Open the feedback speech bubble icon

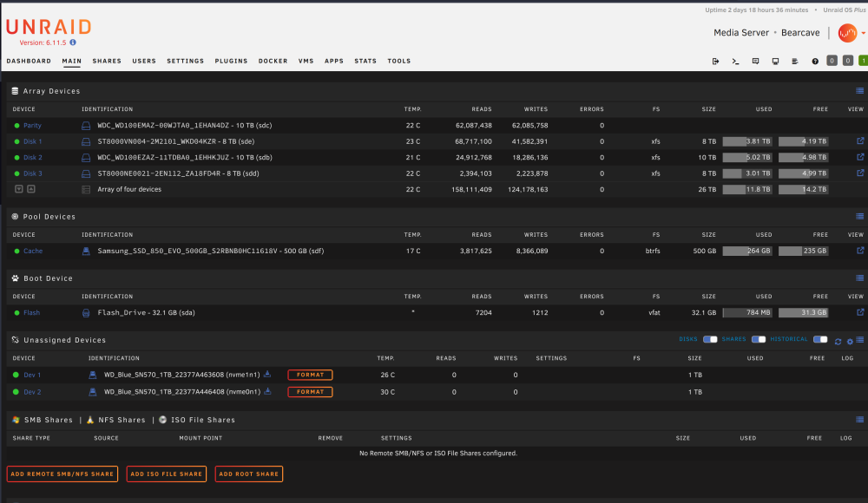coord(755,62)
